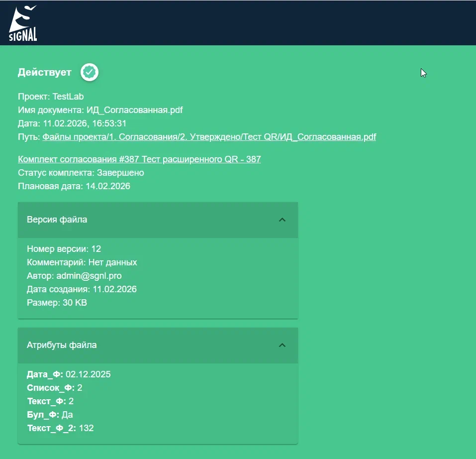Screen dimensions: 476x459
Task: Click the Автор admin@sgnl.pro line
Action: click(x=74, y=275)
